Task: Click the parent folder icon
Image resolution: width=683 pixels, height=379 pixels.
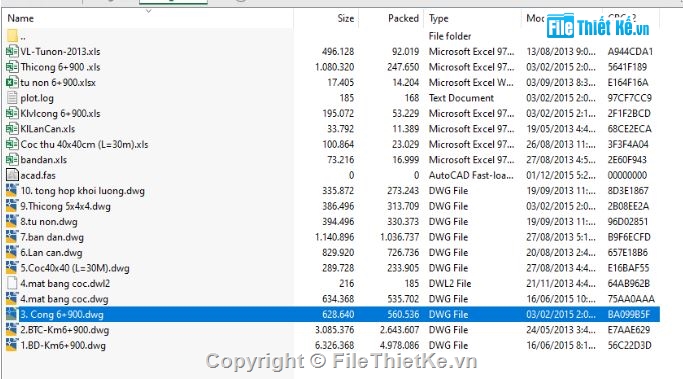Action: [x=12, y=35]
